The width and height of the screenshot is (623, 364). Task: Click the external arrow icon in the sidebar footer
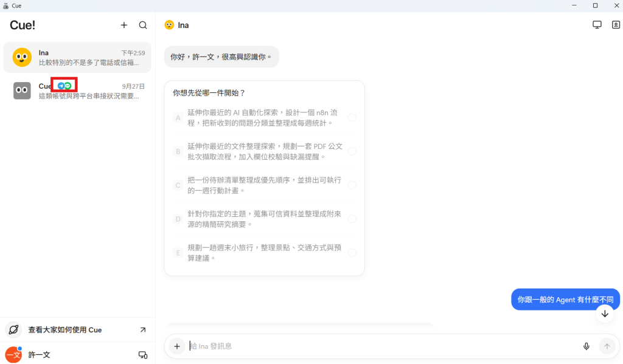[142, 330]
